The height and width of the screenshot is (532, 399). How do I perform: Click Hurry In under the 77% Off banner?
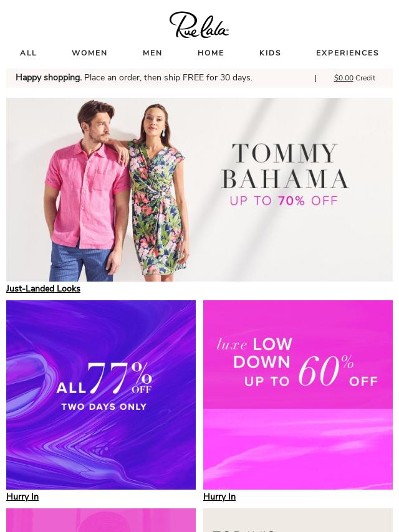click(22, 496)
